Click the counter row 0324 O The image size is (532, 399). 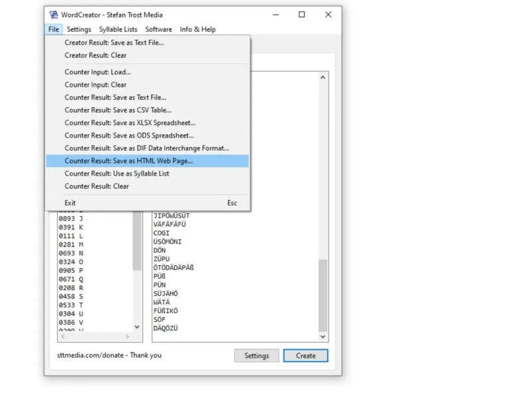71,262
